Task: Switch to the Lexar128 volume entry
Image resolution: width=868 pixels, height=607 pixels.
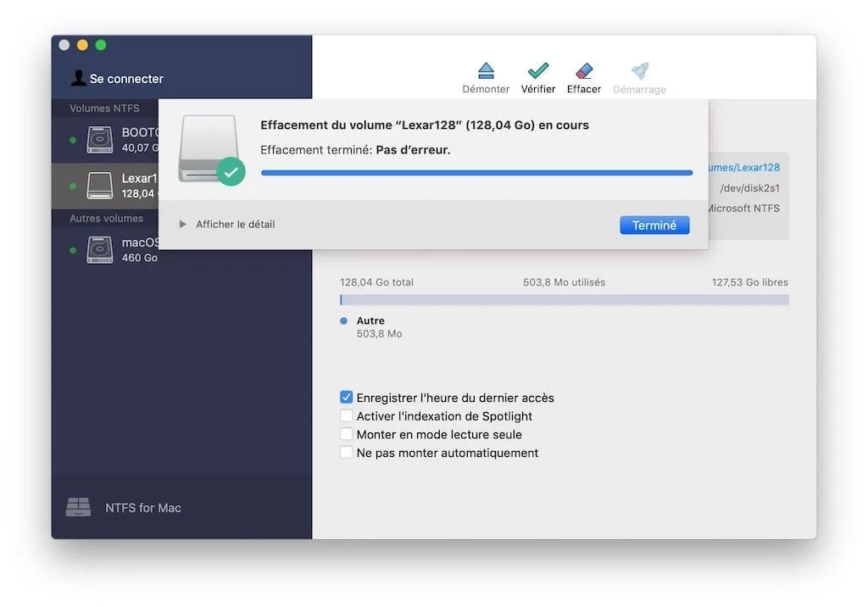Action: click(x=99, y=185)
